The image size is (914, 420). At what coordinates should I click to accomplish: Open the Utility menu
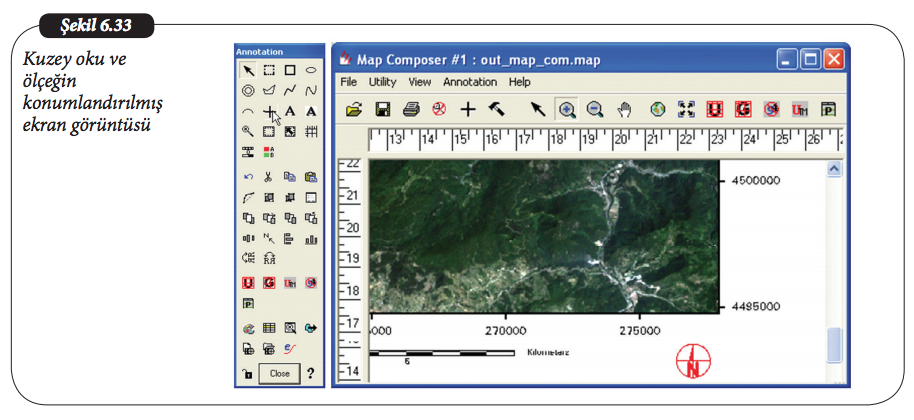tap(382, 82)
